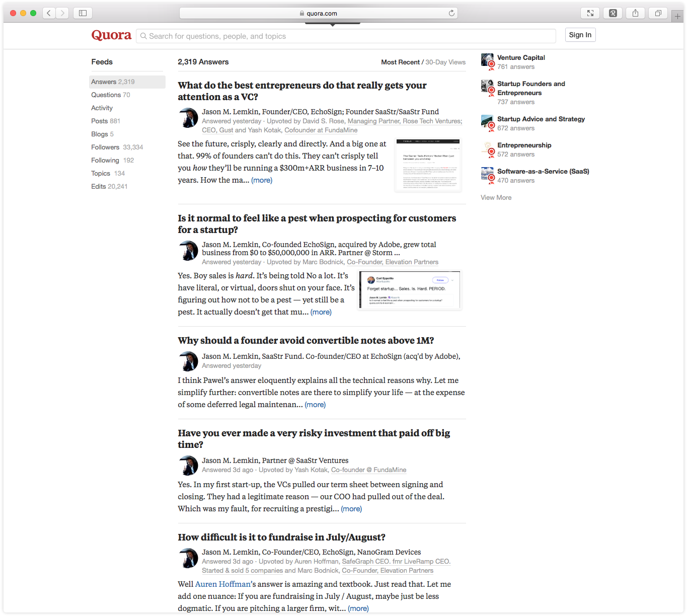This screenshot has height=616, width=687.
Task: Click author avatar on July/August fundraise answer
Action: pos(188,558)
